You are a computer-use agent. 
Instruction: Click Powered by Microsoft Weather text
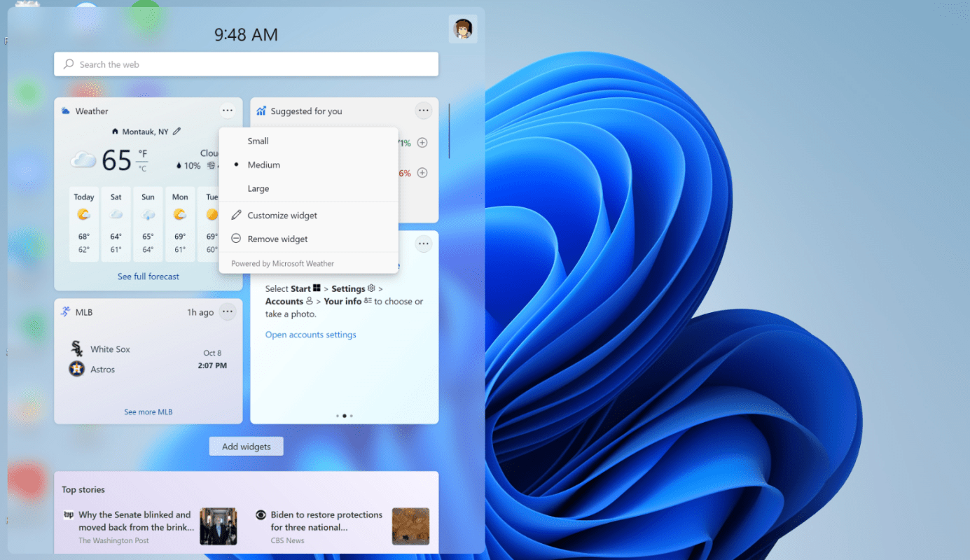pyautogui.click(x=282, y=263)
